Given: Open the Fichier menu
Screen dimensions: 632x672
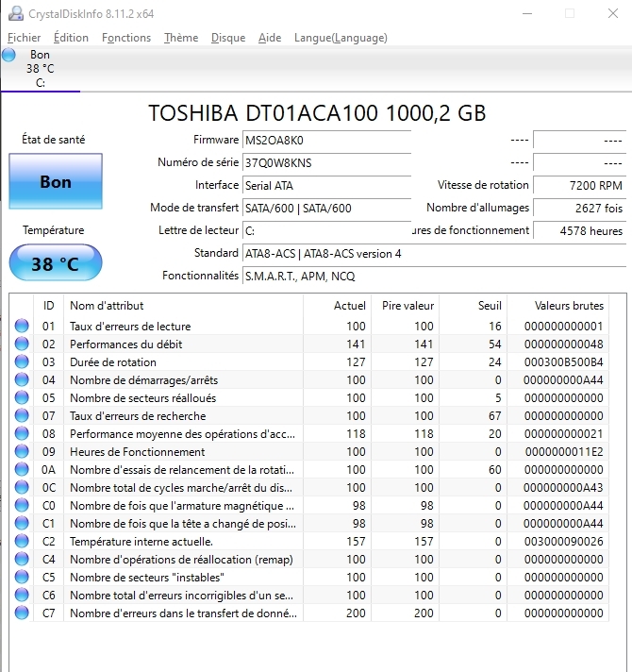Looking at the screenshot, I should pos(25,38).
